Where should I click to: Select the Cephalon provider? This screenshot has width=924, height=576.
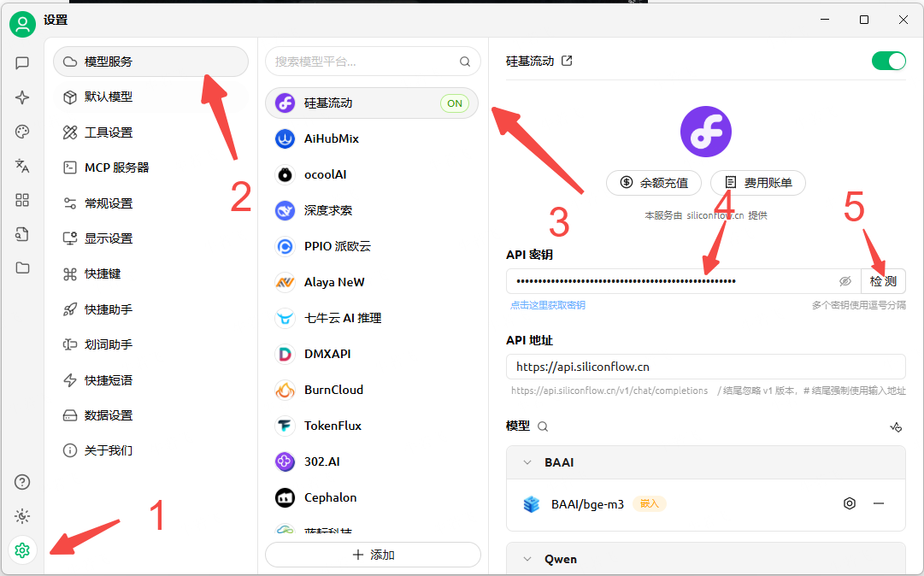(372, 497)
